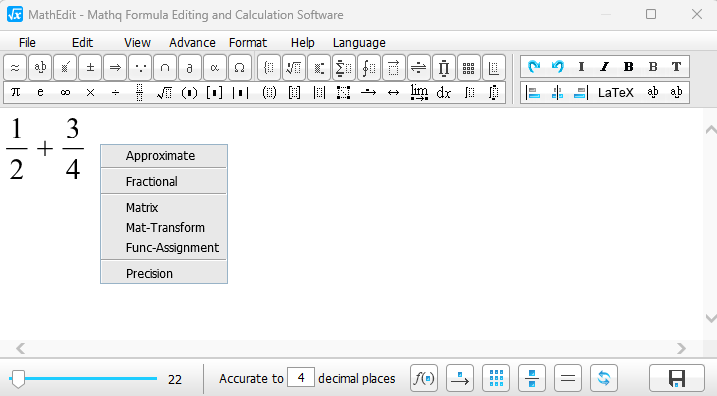The height and width of the screenshot is (396, 717).
Task: Open the therefore logic symbols palette
Action: pos(140,68)
